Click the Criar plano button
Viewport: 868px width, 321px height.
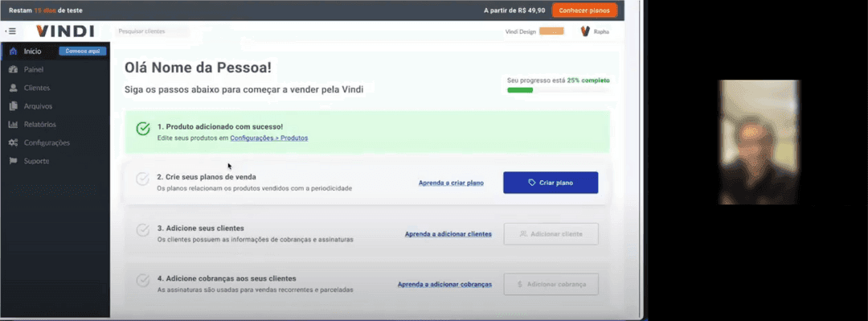click(x=551, y=183)
